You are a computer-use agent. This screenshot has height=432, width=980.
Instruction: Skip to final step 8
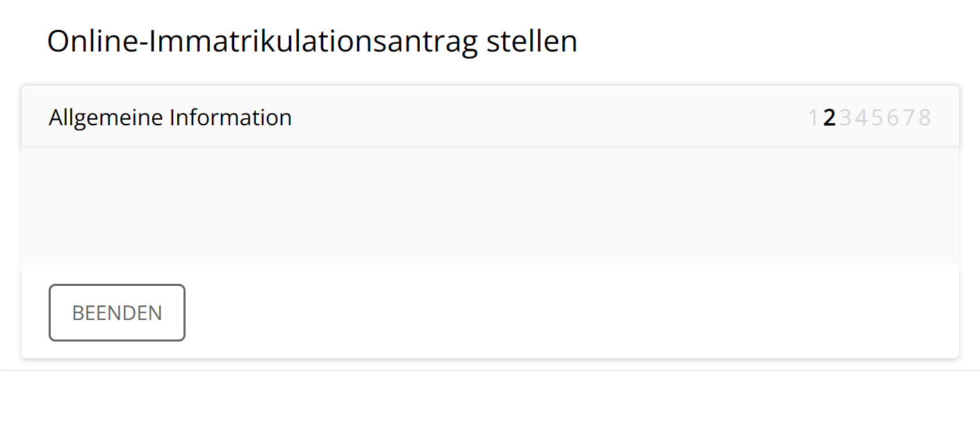click(x=924, y=118)
